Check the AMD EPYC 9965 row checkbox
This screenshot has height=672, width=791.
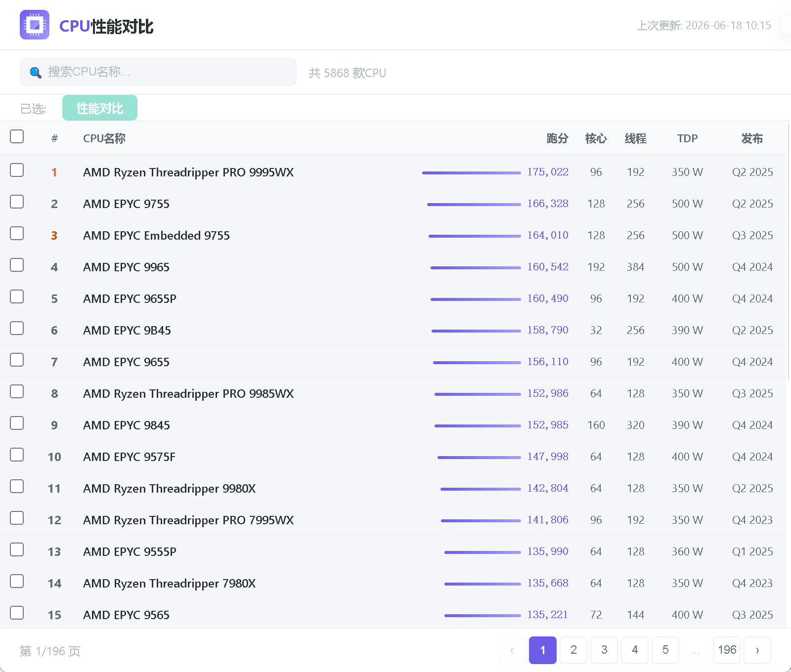[17, 265]
